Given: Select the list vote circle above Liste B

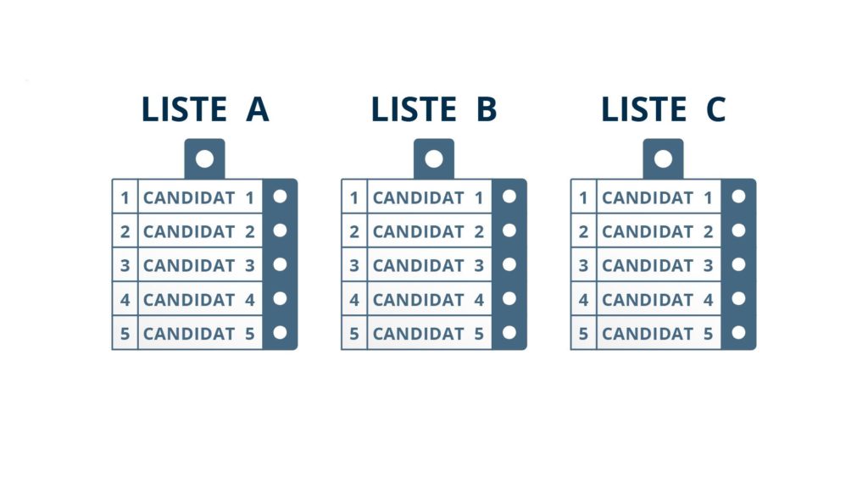Looking at the screenshot, I should (x=434, y=158).
